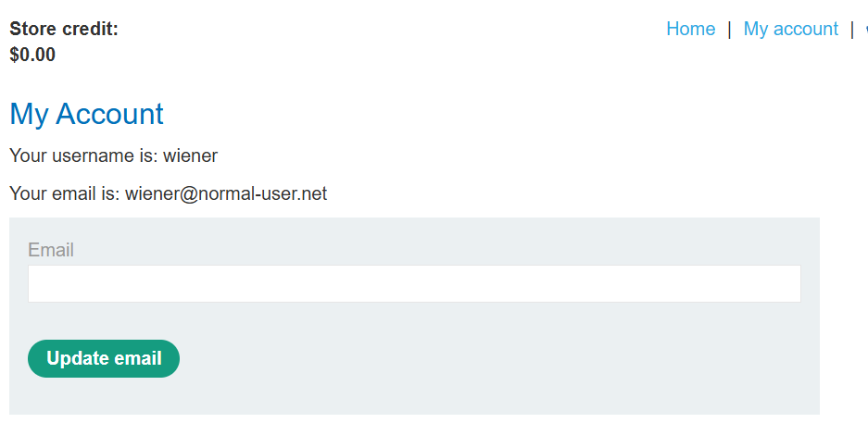
Task: Submit with the Update email button
Action: point(104,358)
